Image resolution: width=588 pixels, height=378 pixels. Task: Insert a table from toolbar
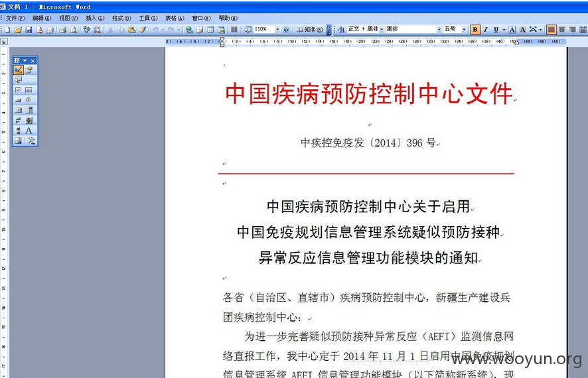pos(210,30)
